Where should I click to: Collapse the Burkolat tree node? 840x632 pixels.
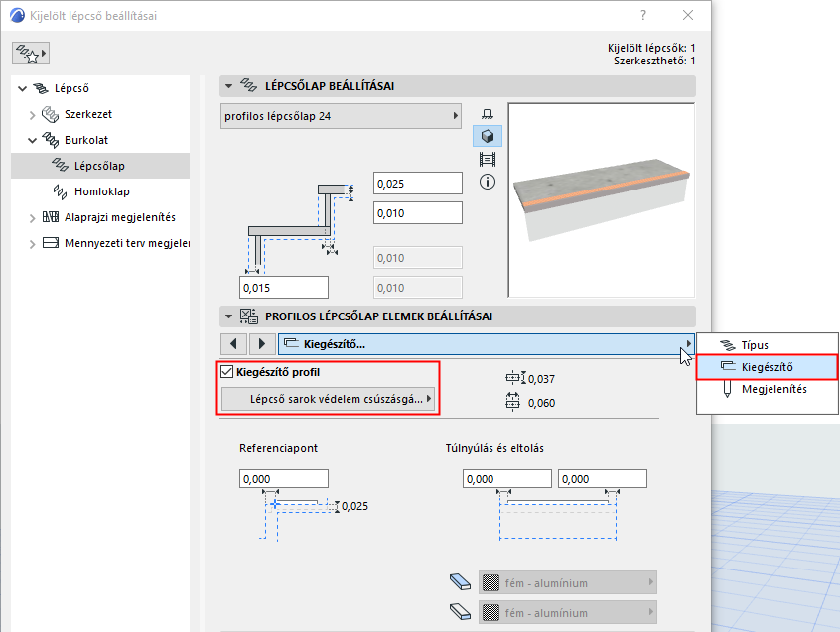point(32,140)
